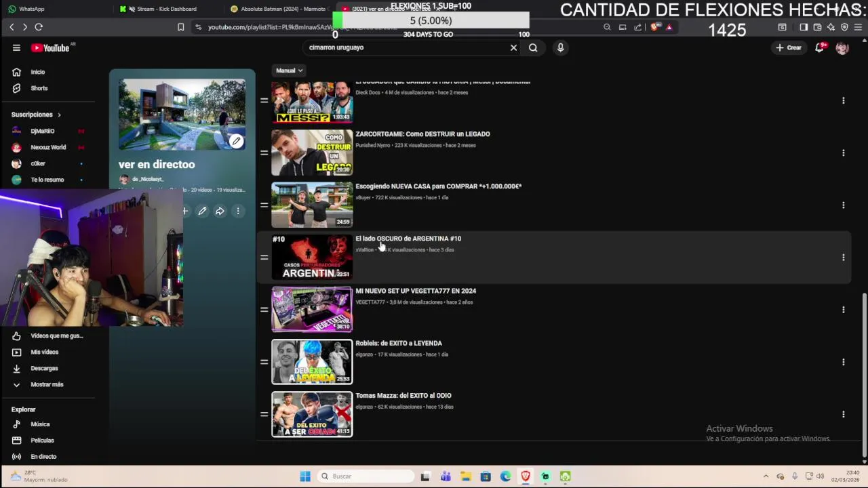
Task: Play the Robleis: de EXITO a LEYENDA thumbnail
Action: coord(312,362)
